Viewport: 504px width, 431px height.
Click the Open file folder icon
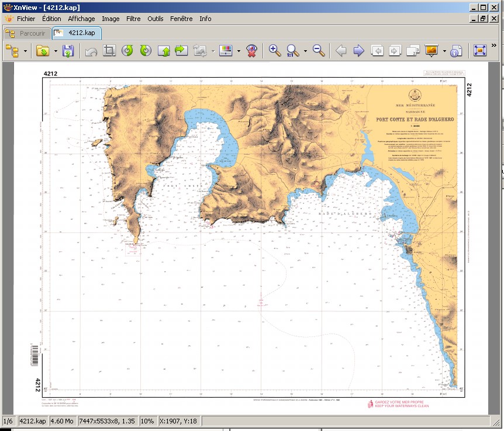tap(43, 51)
